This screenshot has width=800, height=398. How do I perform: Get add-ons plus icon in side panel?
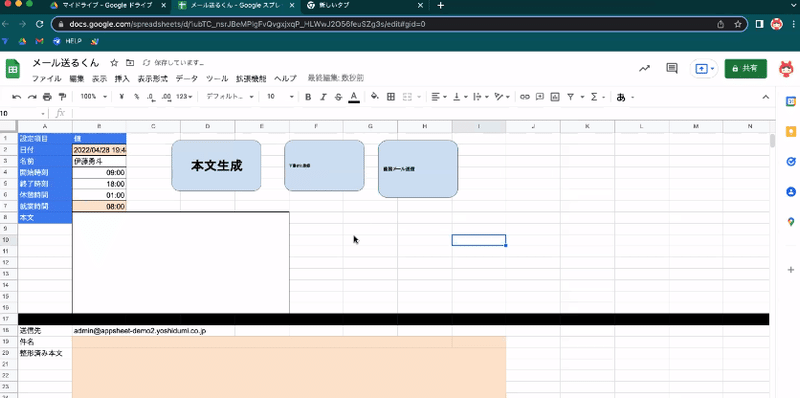(791, 269)
